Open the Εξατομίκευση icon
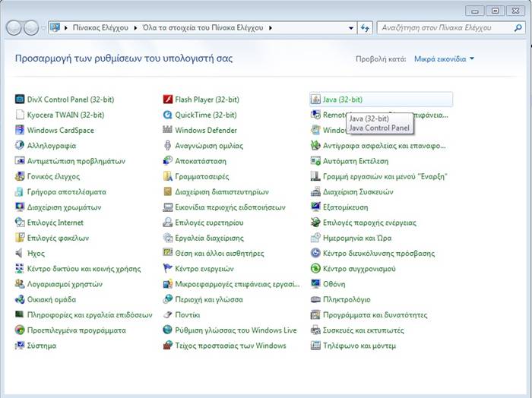Screen dimensions: 532x398 (315, 207)
